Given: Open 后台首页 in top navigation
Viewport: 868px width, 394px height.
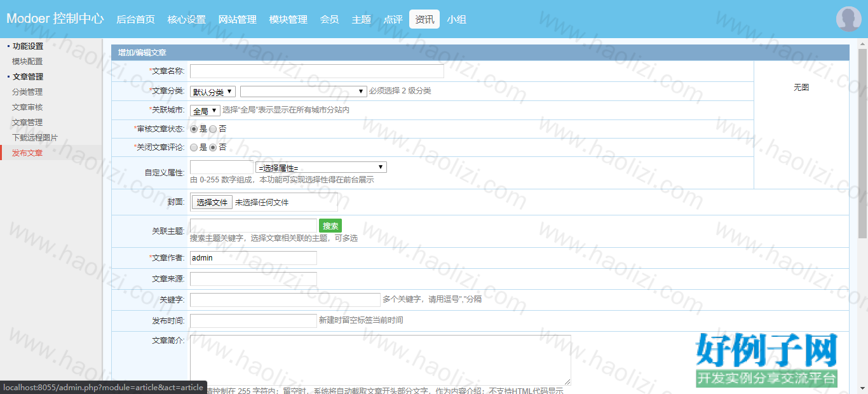Looking at the screenshot, I should point(135,19).
